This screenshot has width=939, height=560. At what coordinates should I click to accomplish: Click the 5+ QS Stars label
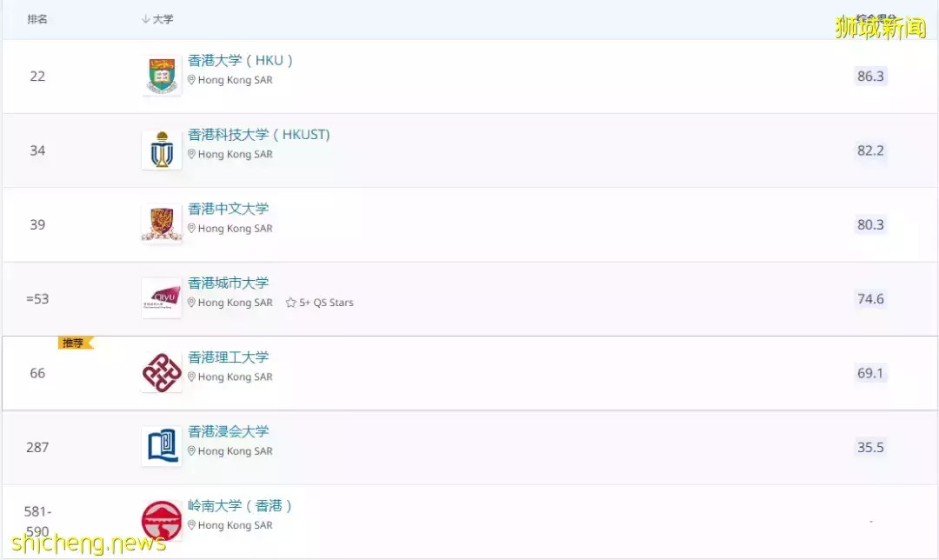click(326, 303)
